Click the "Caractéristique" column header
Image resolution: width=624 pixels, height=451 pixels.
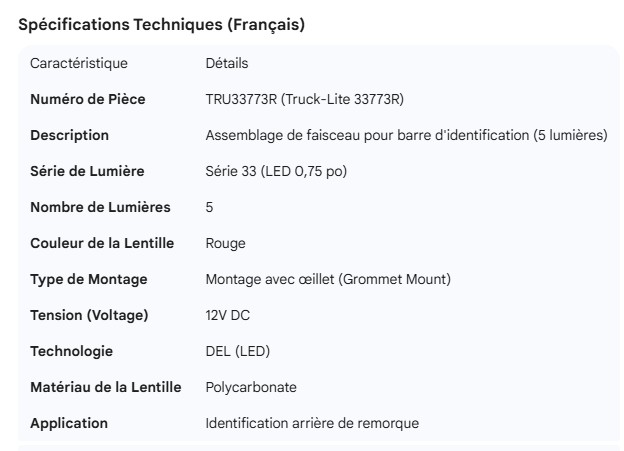(x=79, y=64)
